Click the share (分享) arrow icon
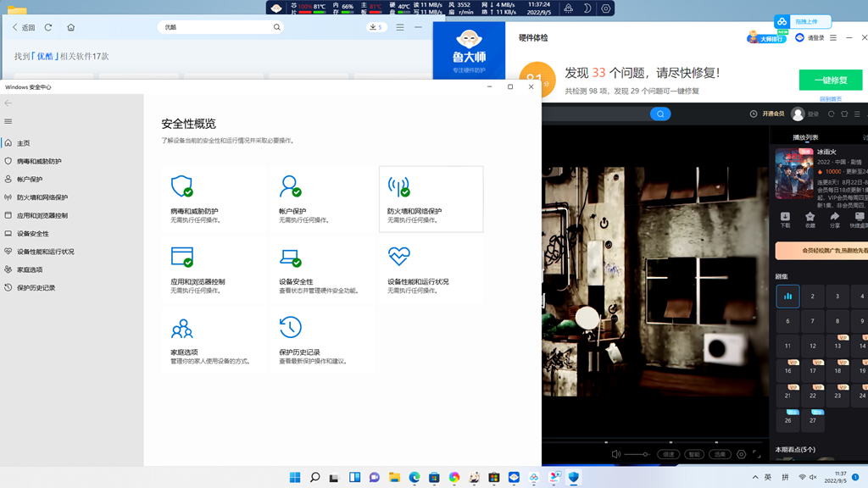This screenshot has width=868, height=488. point(834,217)
